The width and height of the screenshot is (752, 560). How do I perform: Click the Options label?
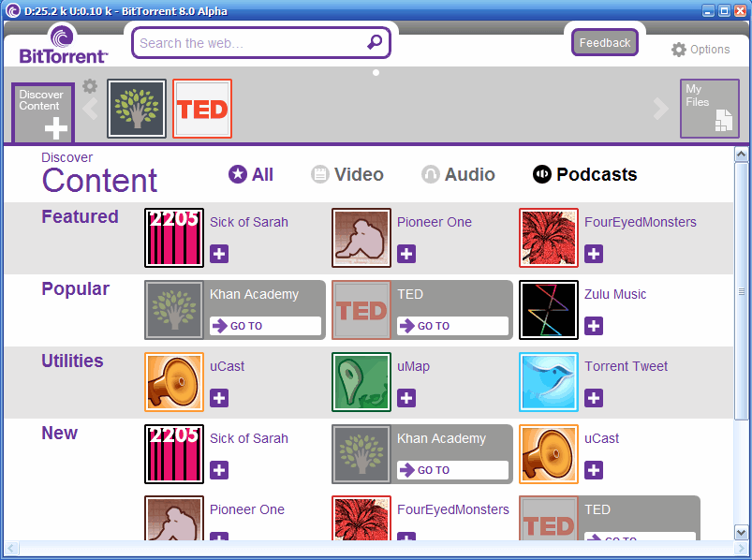710,50
